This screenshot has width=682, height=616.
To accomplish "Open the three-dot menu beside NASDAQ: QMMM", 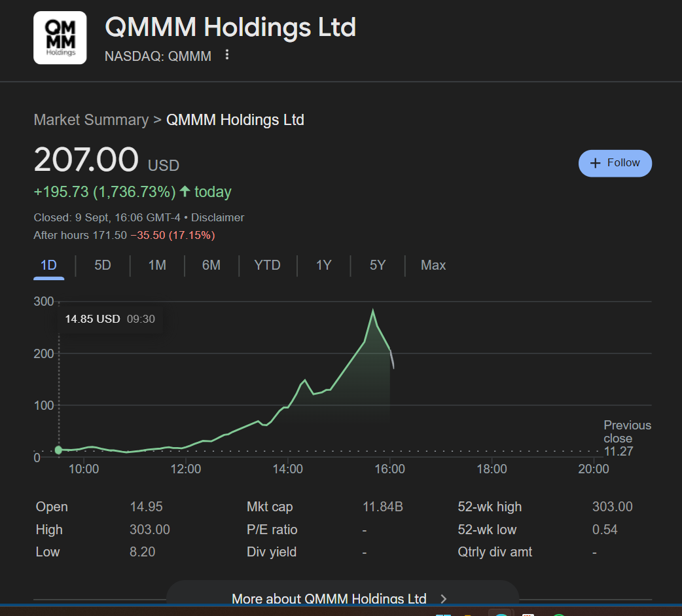I will click(x=226, y=55).
